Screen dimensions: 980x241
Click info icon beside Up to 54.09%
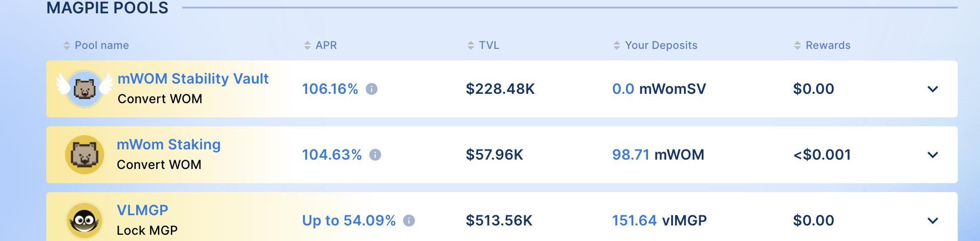coord(409,221)
